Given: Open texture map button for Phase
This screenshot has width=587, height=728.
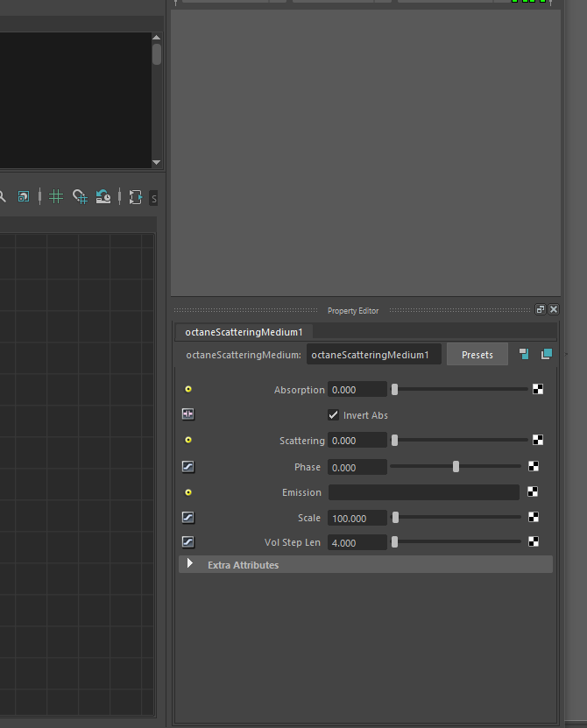Looking at the screenshot, I should (534, 466).
